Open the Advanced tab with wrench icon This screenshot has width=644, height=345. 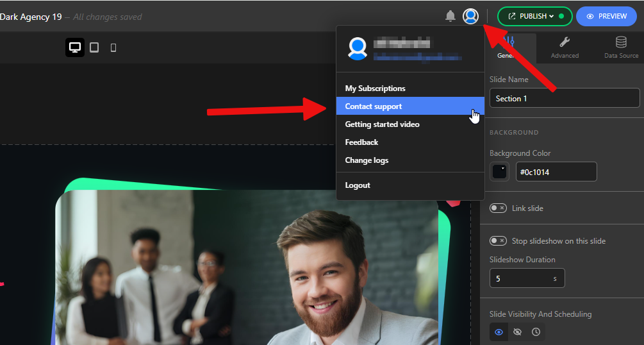(565, 48)
